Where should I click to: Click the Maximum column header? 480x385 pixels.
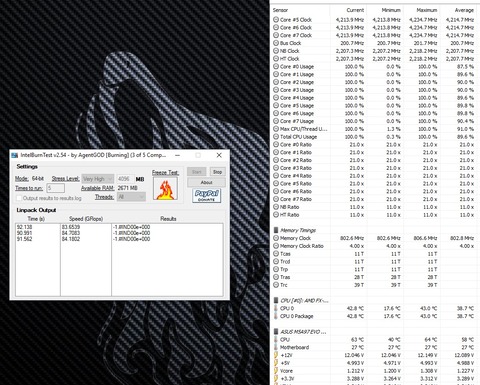(x=427, y=10)
